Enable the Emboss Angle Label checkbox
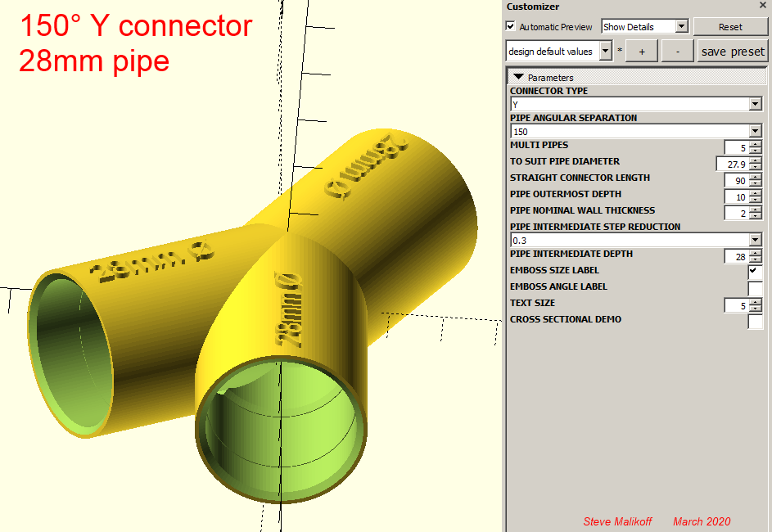This screenshot has width=772, height=532. 754,288
